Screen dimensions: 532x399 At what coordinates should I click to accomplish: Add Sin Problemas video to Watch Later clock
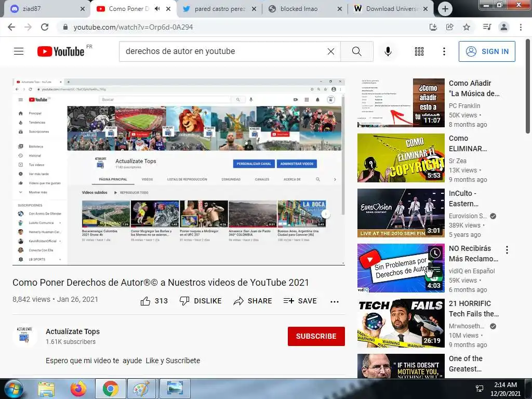(x=435, y=253)
